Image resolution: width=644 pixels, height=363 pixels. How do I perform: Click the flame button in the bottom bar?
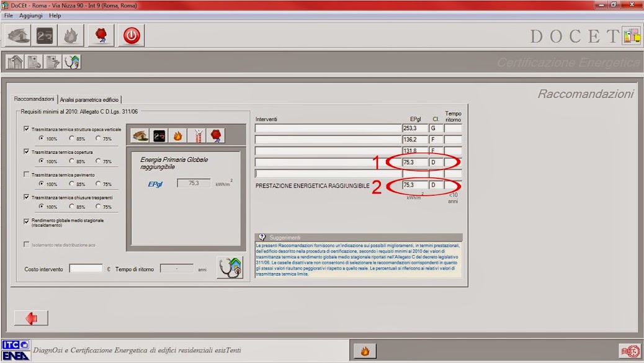365,351
